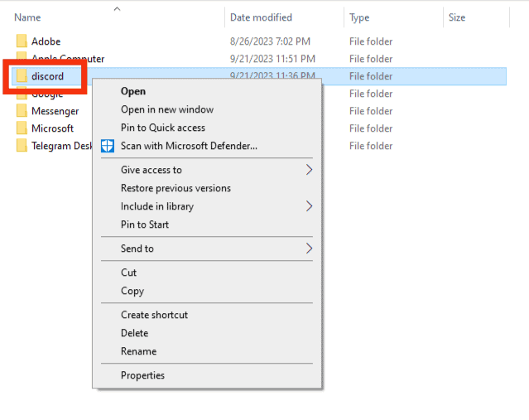Open Properties from the context menu
This screenshot has height=420, width=529.
142,375
